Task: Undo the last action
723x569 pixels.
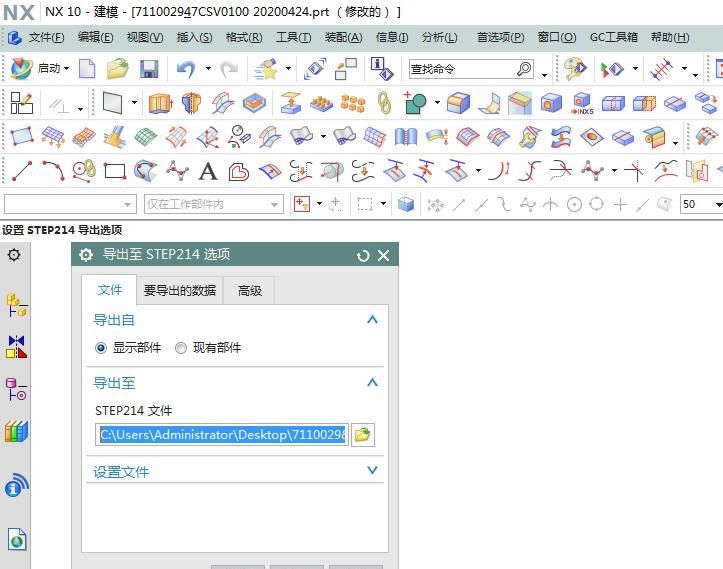Action: 186,69
